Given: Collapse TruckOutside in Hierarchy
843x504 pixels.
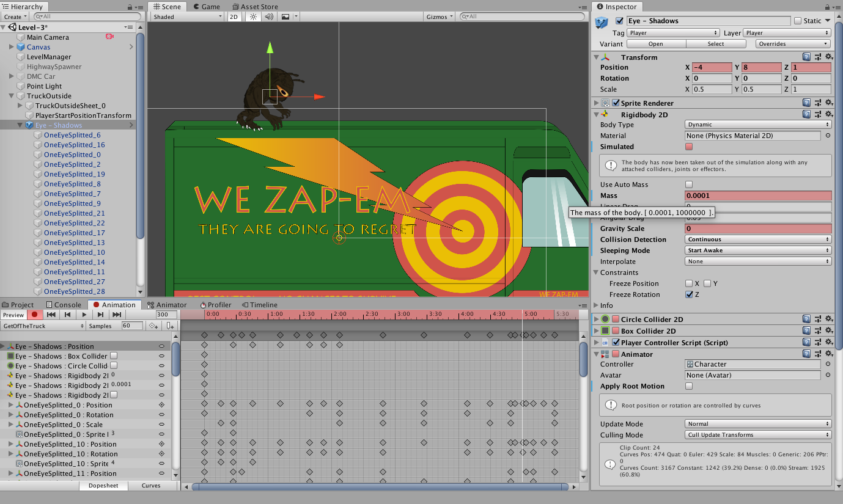Looking at the screenshot, I should [12, 96].
